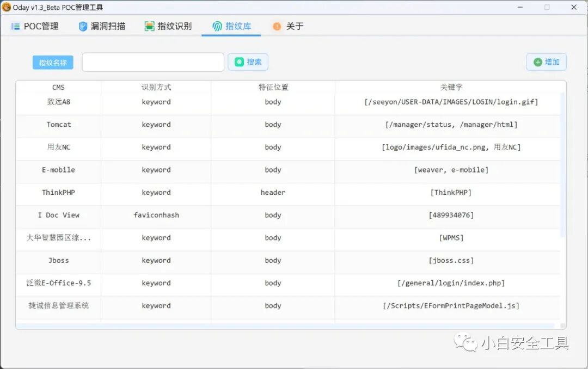Click the 识别方式 column header
The width and height of the screenshot is (588, 369).
[x=156, y=88]
